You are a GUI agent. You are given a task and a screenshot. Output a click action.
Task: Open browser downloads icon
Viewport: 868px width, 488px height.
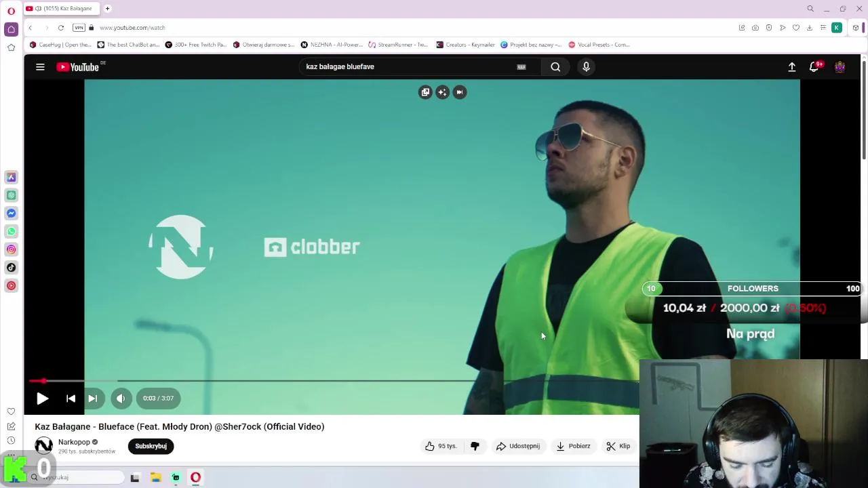tap(810, 28)
